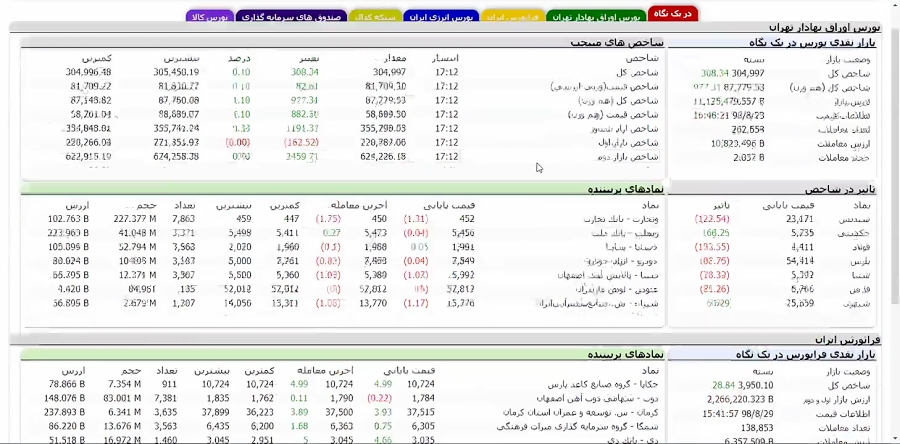This screenshot has width=900, height=444.
Task: Click the 102.763 B trade value cell
Action: [x=68, y=219]
